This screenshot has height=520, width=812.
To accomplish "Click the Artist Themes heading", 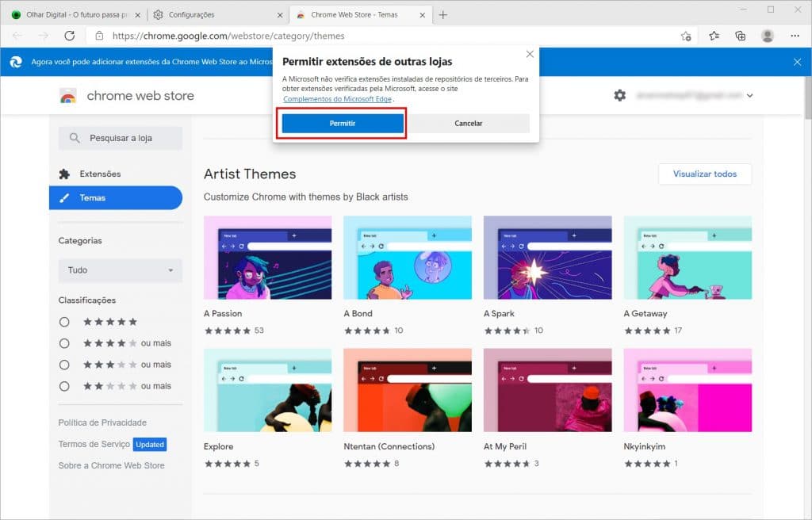I will point(250,174).
